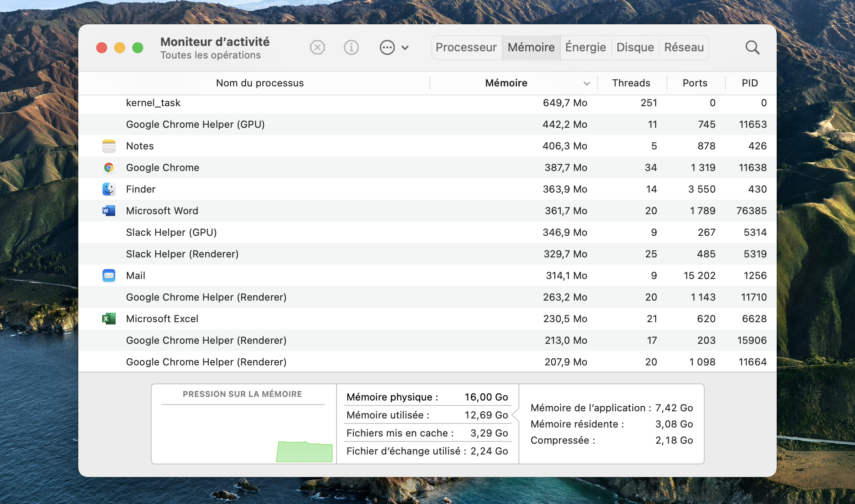The image size is (855, 504).
Task: Click the 442,2 Mo memory value
Action: [565, 124]
